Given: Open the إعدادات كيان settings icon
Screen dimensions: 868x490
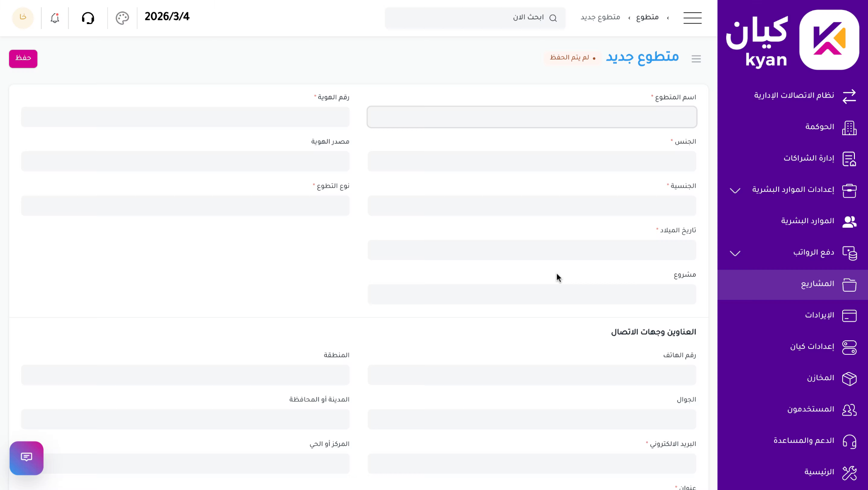Looking at the screenshot, I should [850, 347].
